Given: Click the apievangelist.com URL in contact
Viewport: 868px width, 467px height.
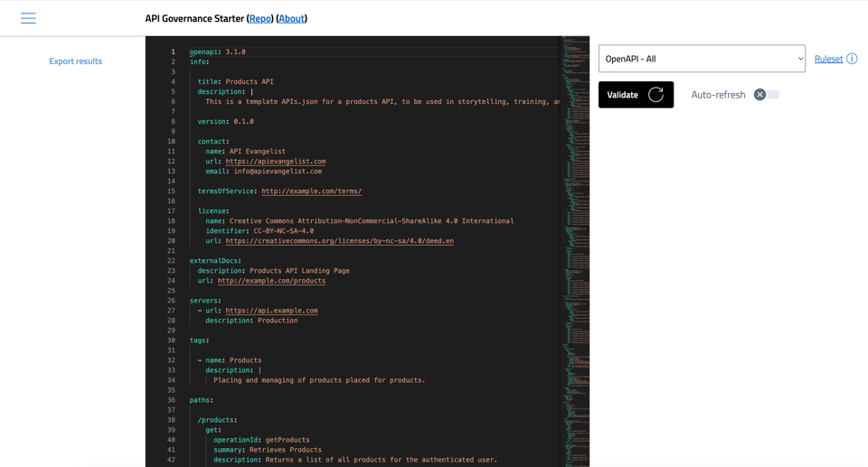Looking at the screenshot, I should tap(275, 162).
